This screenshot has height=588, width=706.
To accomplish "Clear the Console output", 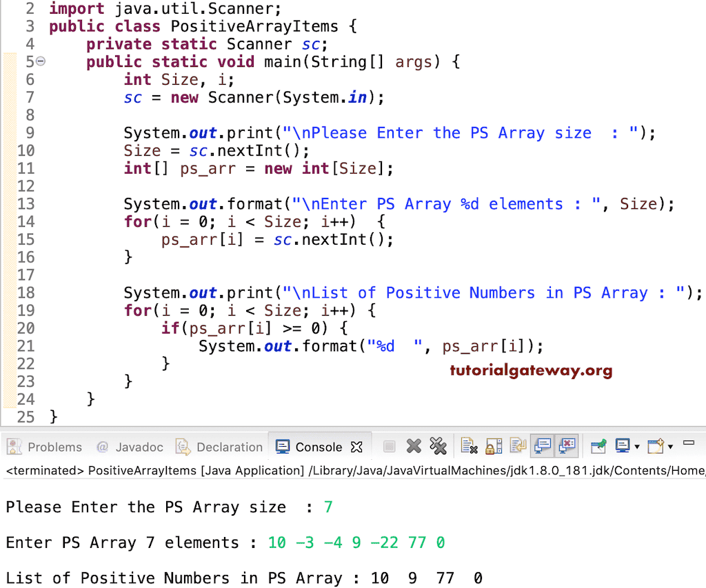I will (469, 446).
